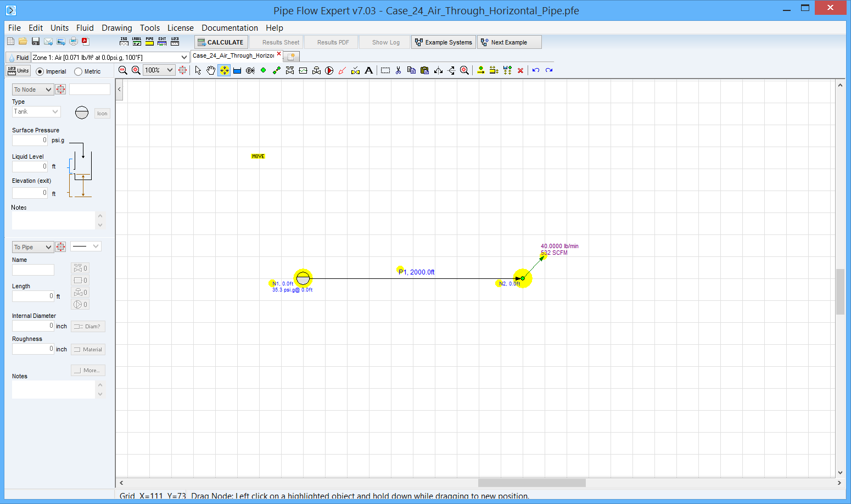851x504 pixels.
Task: Select the pan hand tool
Action: click(211, 70)
